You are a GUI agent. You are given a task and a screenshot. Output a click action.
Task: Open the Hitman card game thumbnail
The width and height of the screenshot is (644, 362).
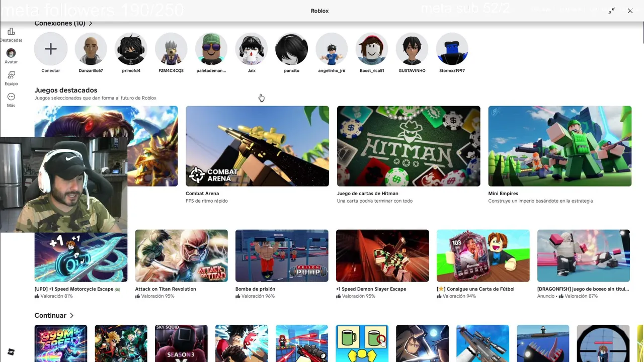[x=409, y=146]
